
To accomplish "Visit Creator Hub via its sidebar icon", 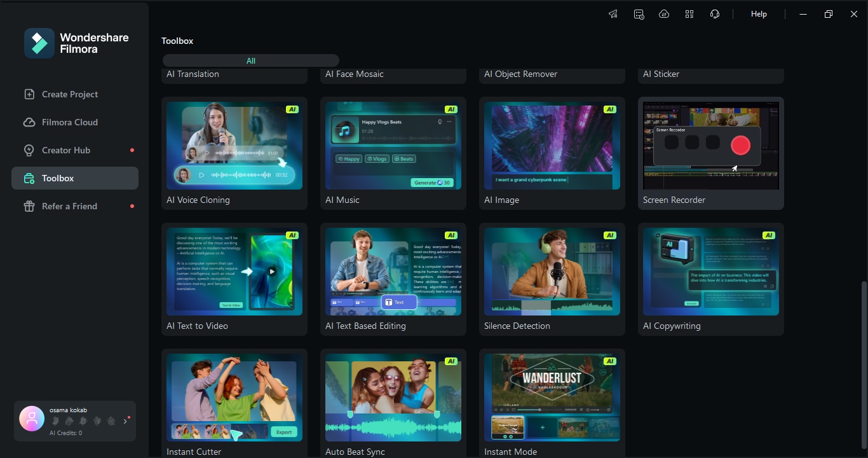I will pyautogui.click(x=29, y=150).
